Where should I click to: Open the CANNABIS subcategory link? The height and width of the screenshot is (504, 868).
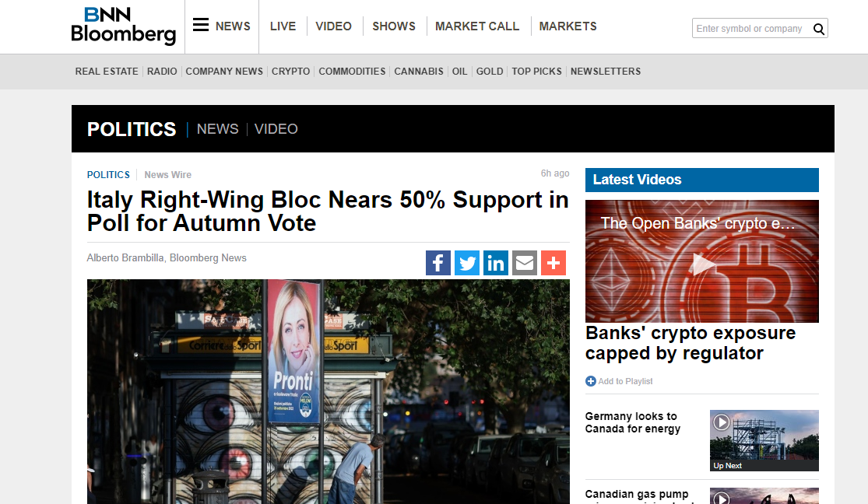419,72
